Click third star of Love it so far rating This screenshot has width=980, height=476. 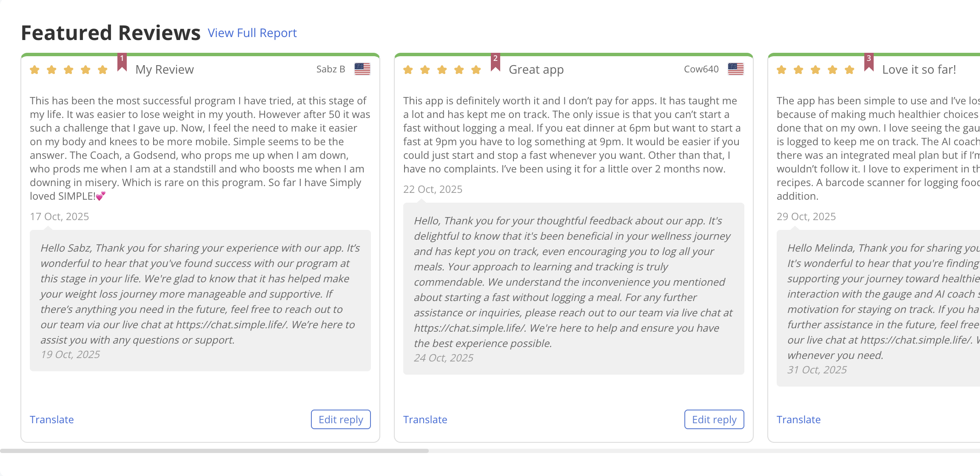tap(815, 70)
